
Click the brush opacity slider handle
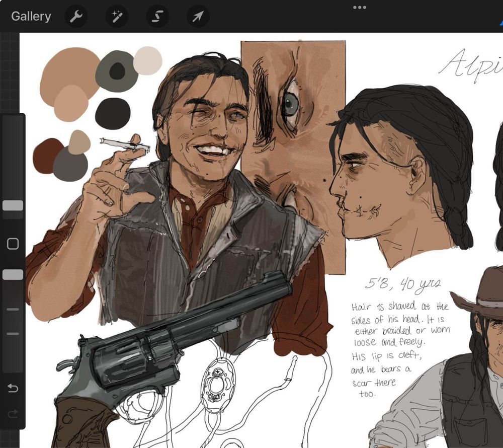[x=13, y=275]
